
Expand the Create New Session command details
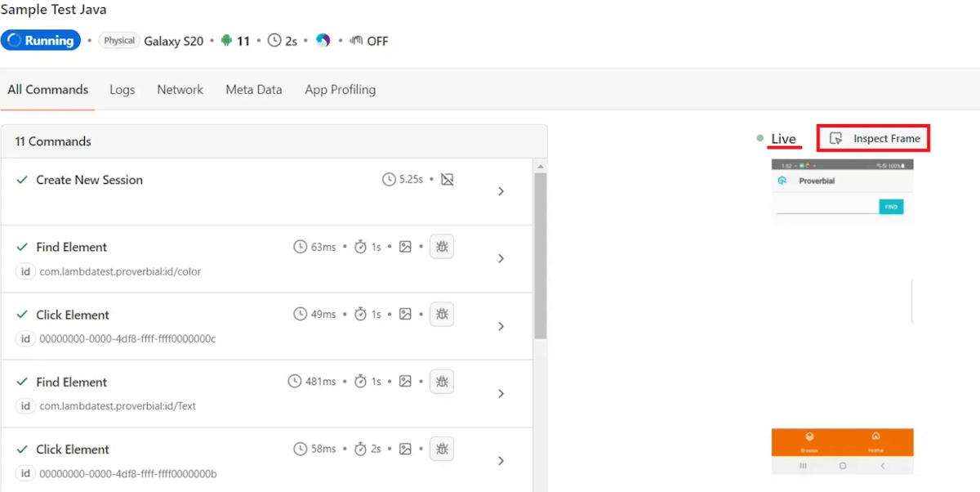click(x=501, y=190)
